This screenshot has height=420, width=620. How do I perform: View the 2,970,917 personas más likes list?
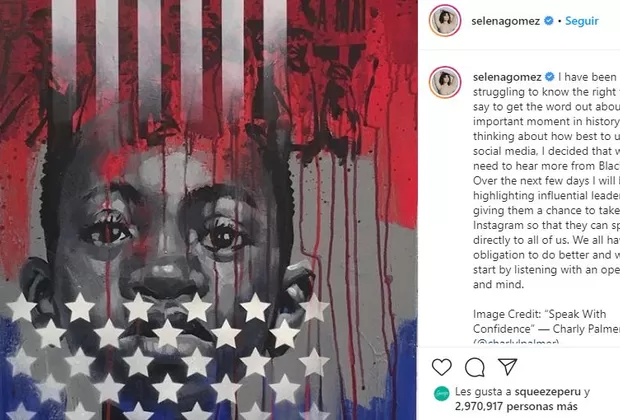[x=516, y=406]
